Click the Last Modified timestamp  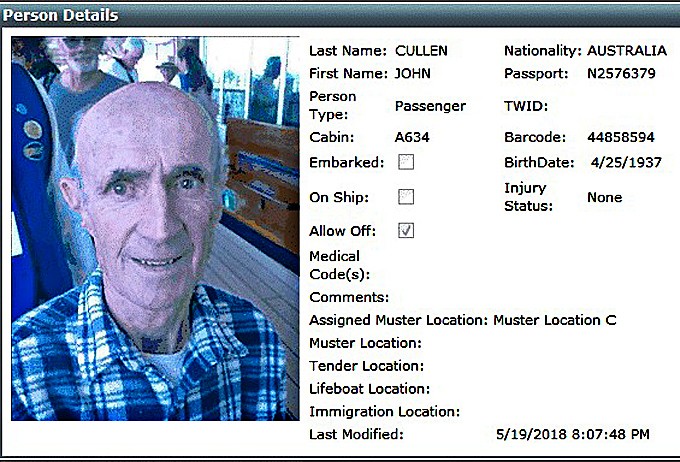coord(573,434)
